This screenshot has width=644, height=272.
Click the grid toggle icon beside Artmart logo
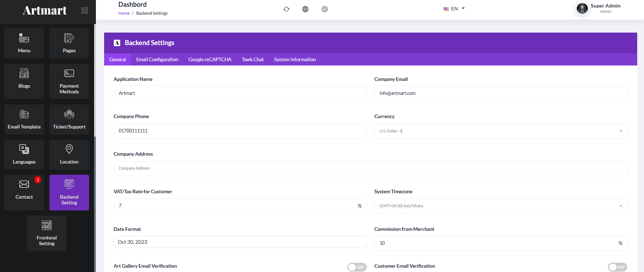pyautogui.click(x=84, y=11)
